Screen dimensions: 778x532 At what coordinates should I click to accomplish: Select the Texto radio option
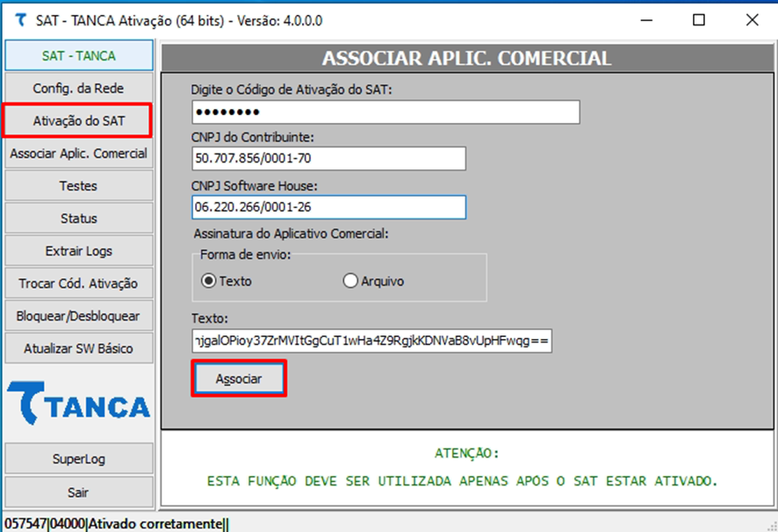[208, 282]
